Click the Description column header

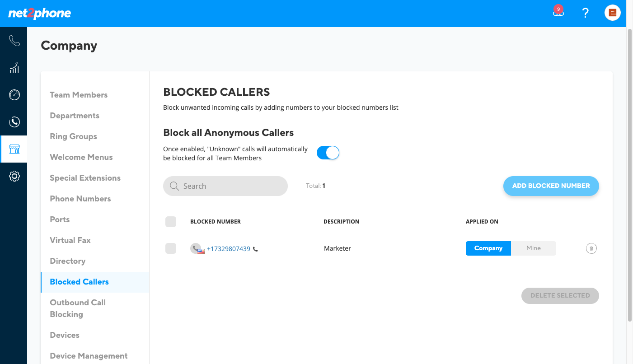[x=342, y=222]
